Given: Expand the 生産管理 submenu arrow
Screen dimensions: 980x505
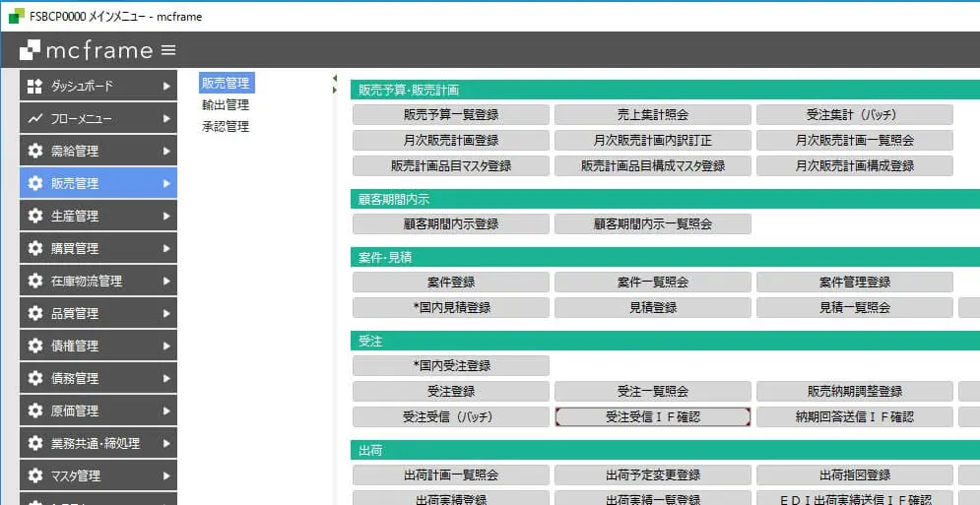Looking at the screenshot, I should coord(166,217).
